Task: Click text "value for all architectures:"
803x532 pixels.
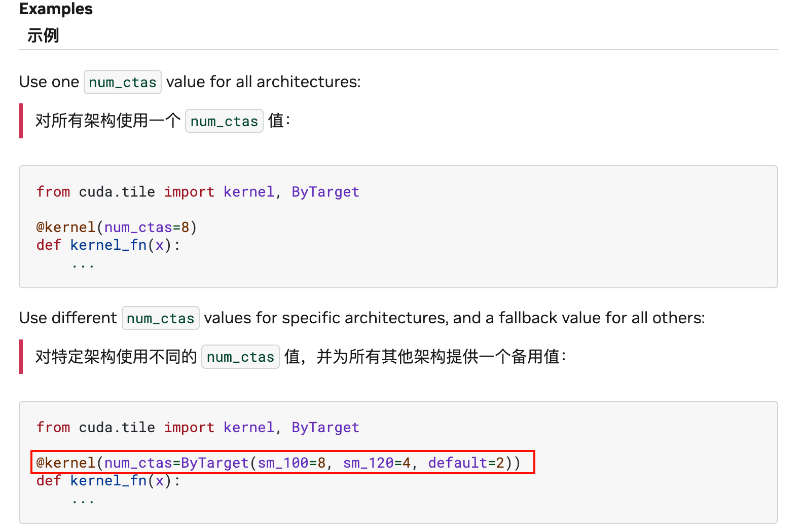Action: pos(263,82)
